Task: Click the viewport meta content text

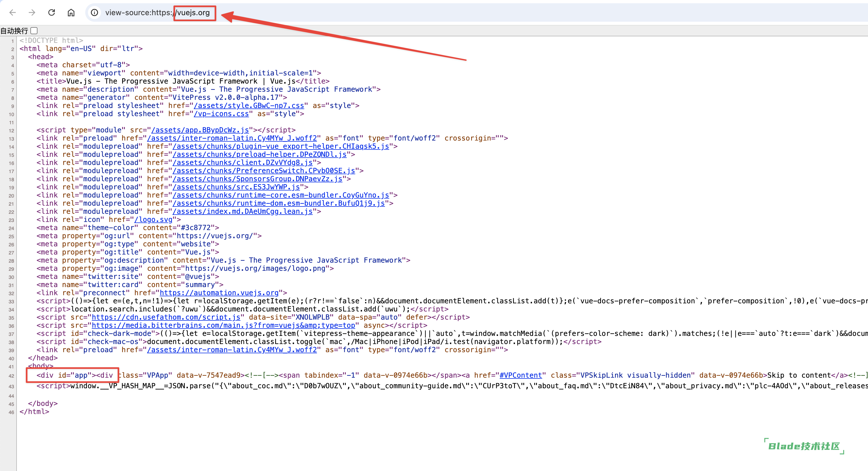Action: point(240,73)
